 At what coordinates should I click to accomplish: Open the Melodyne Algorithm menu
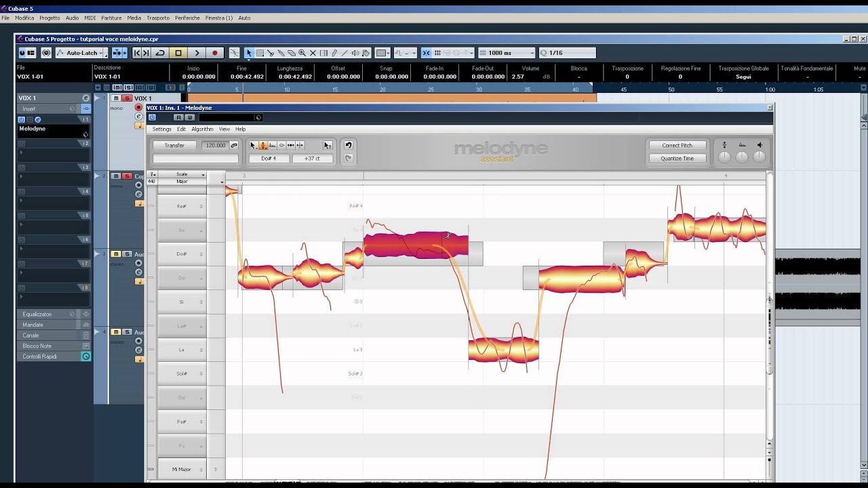(x=202, y=129)
